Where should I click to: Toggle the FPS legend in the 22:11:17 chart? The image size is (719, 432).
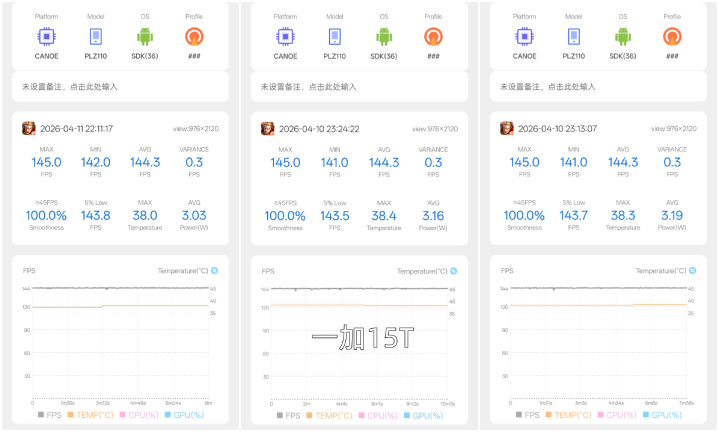(50, 415)
